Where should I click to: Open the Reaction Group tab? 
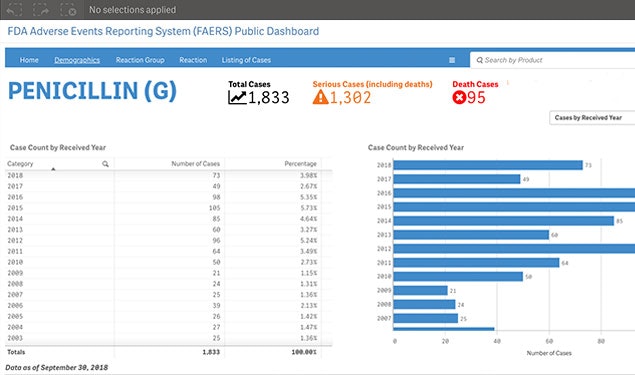(140, 60)
